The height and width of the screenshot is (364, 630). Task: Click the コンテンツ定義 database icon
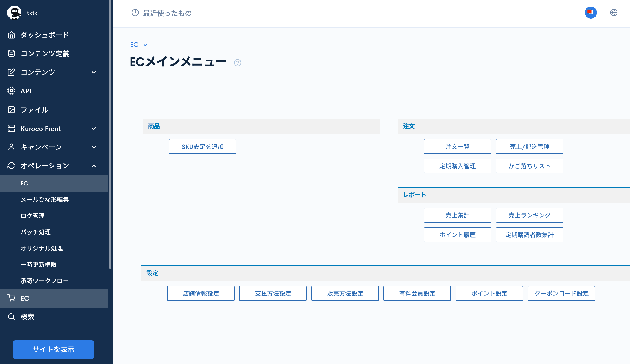pyautogui.click(x=11, y=53)
